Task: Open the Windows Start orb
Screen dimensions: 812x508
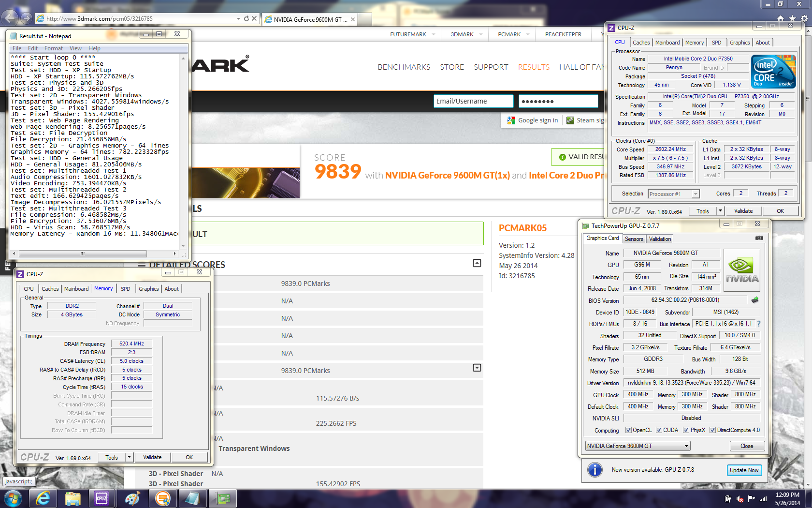Action: click(13, 498)
